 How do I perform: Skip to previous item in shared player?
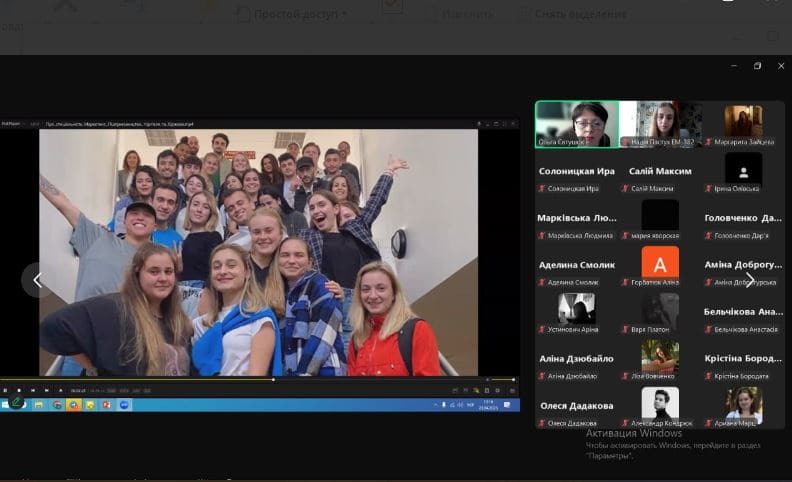[x=33, y=390]
